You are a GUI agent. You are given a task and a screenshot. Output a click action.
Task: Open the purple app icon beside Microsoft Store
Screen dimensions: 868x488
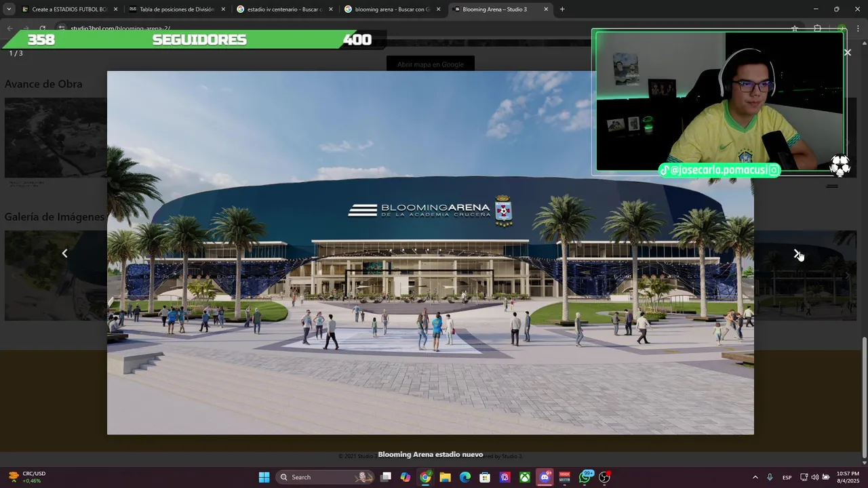505,477
